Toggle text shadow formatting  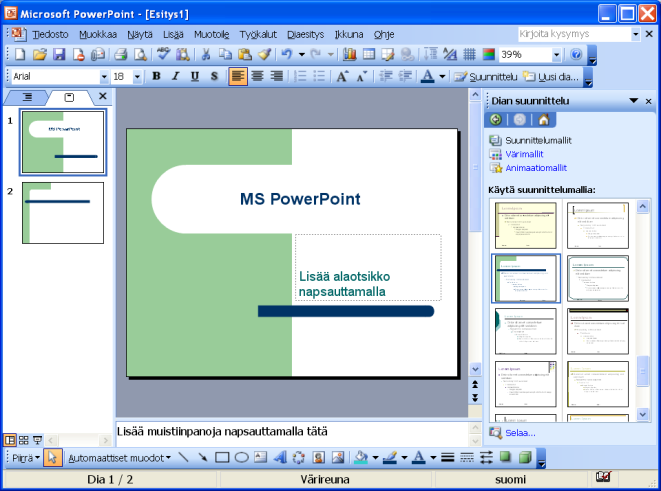pyautogui.click(x=214, y=76)
